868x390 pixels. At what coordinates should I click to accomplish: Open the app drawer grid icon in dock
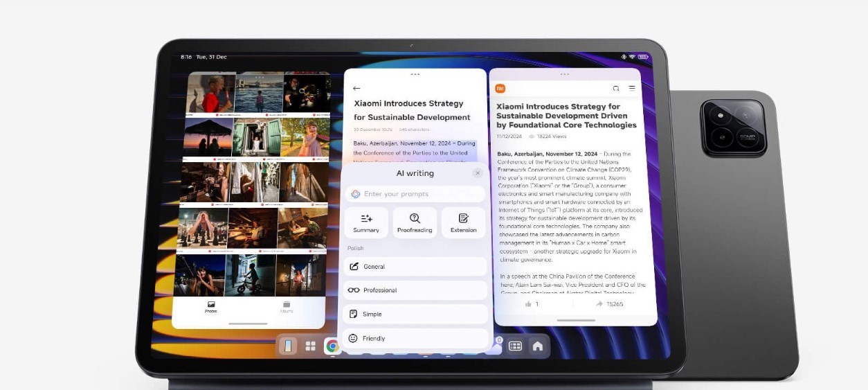(311, 346)
